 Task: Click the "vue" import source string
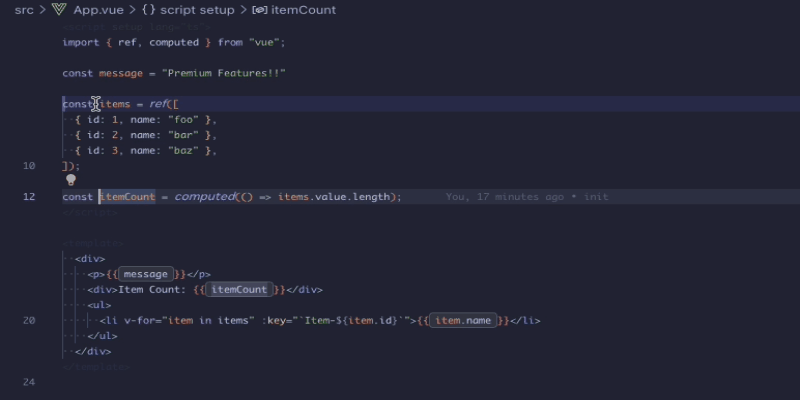click(263, 42)
